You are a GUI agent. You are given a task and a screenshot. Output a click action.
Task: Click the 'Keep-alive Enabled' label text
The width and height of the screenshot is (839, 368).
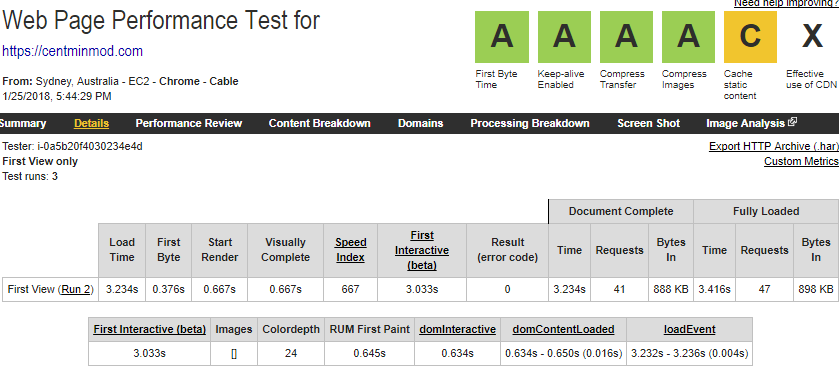tap(561, 79)
